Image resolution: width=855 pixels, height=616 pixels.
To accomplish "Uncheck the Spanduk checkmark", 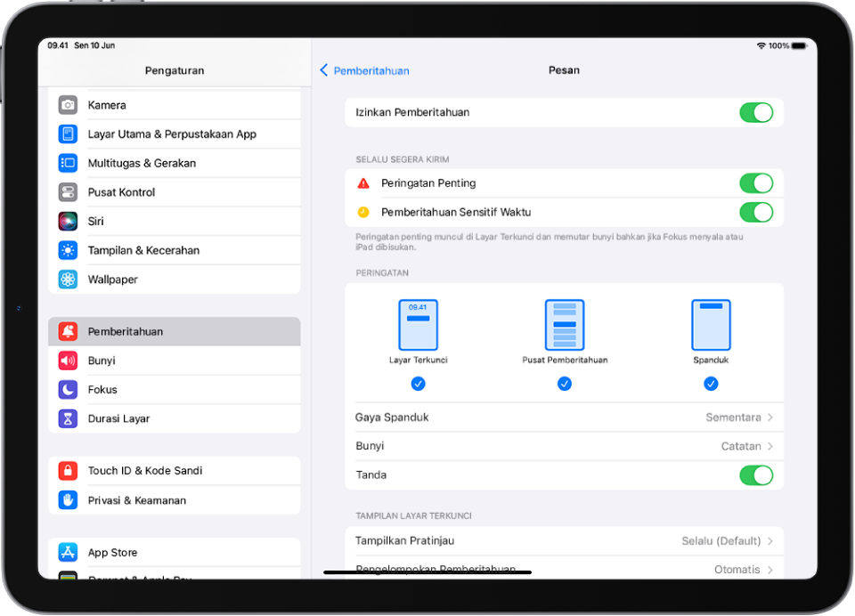I will [x=711, y=384].
